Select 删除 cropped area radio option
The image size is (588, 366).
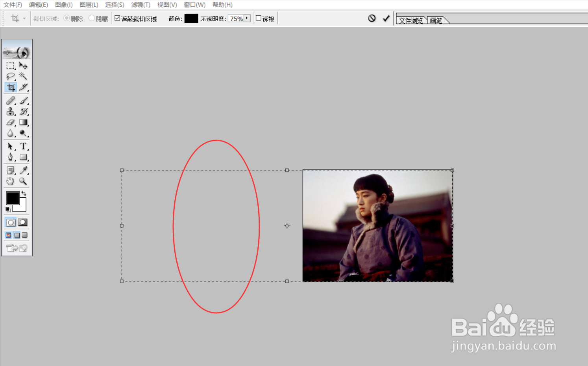click(67, 18)
